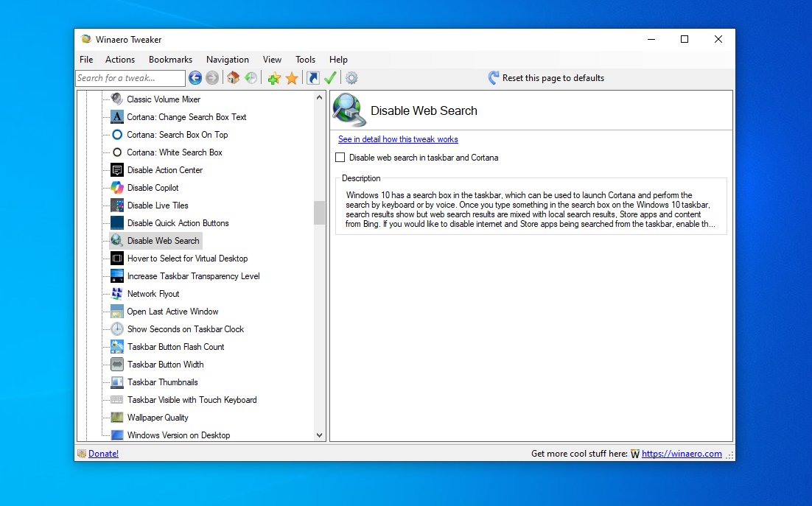Click the Windows Version on Desktop icon
Image resolution: width=812 pixels, height=506 pixels.
pos(117,435)
